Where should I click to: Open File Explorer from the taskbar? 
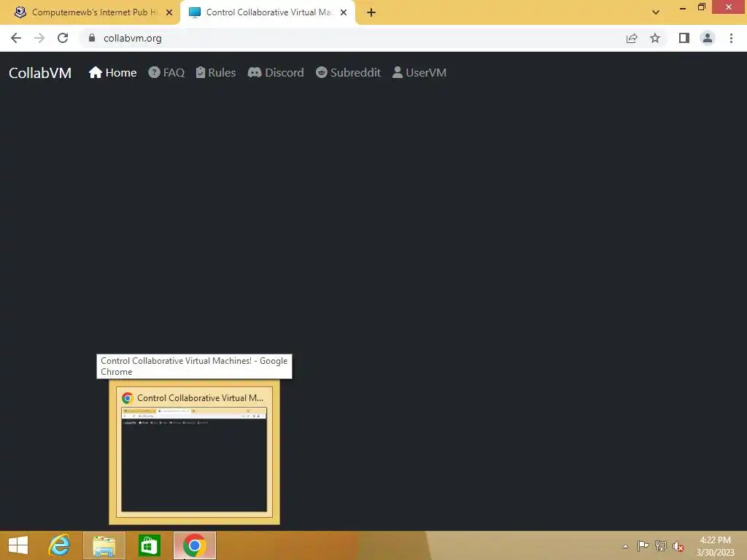pos(104,545)
